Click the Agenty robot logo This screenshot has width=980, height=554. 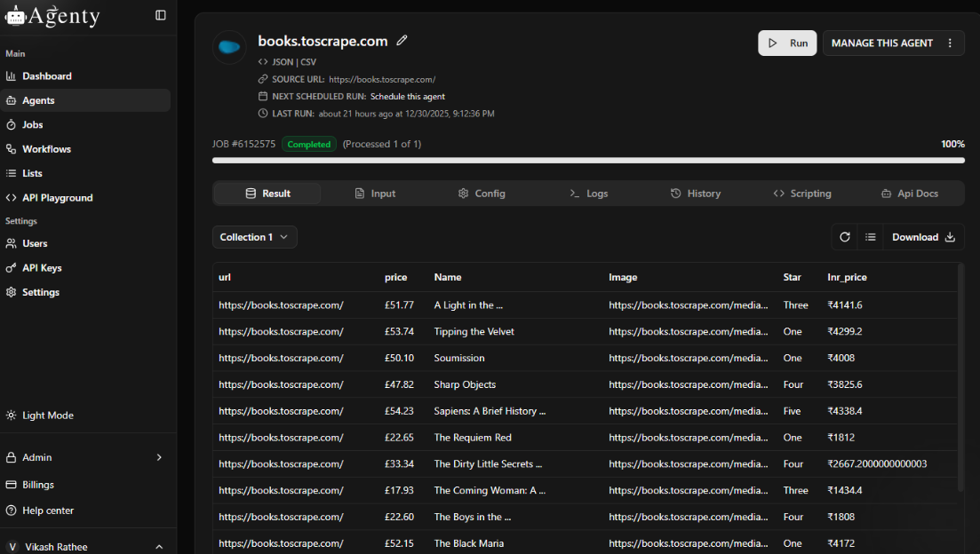[x=14, y=16]
